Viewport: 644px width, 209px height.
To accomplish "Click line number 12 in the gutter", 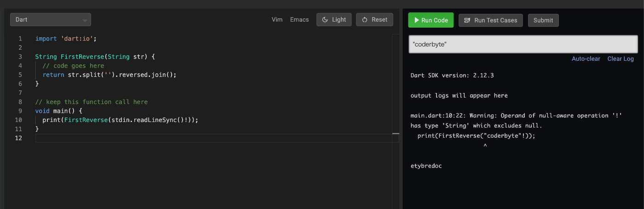I will [x=18, y=138].
